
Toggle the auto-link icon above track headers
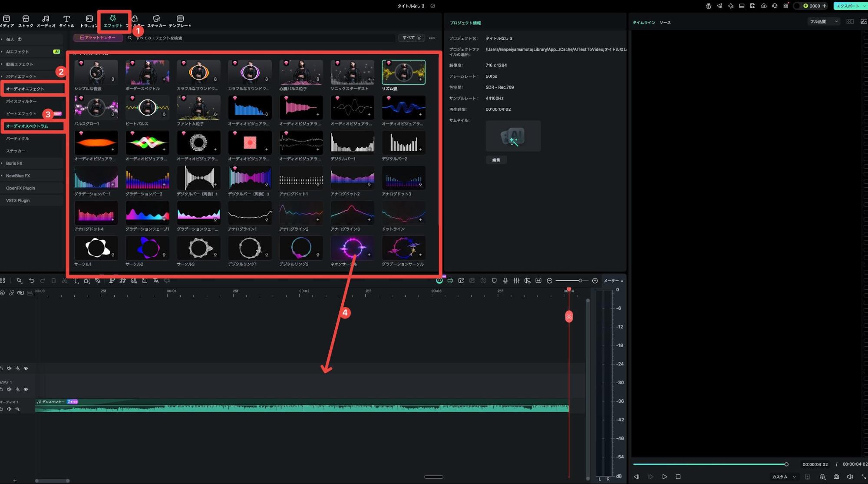pyautogui.click(x=20, y=293)
